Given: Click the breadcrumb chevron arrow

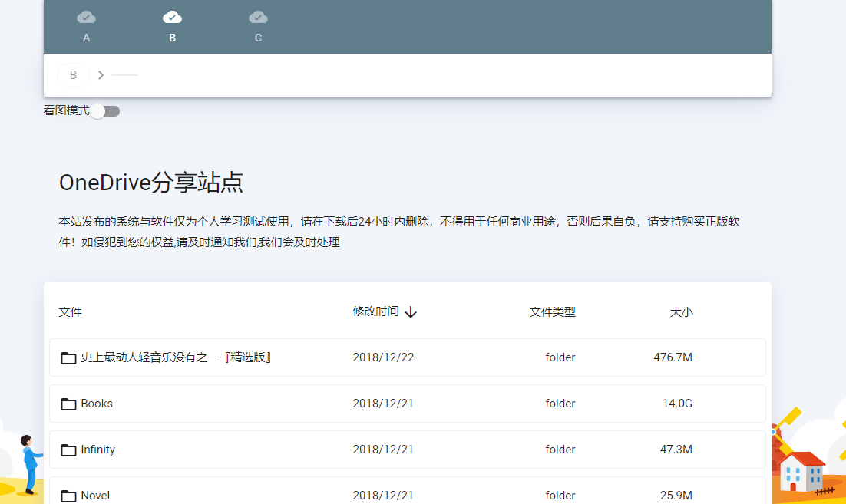Looking at the screenshot, I should (x=101, y=75).
